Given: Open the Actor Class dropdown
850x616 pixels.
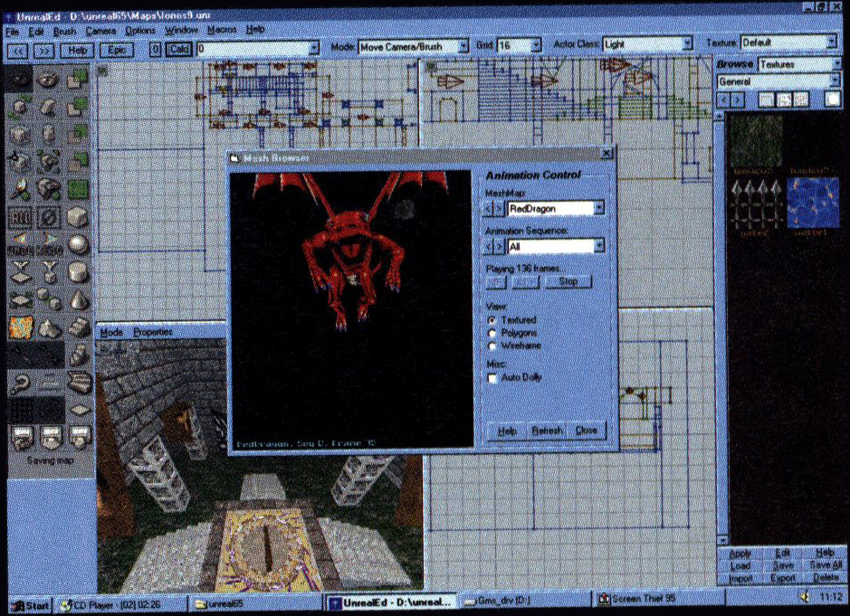Looking at the screenshot, I should point(687,43).
